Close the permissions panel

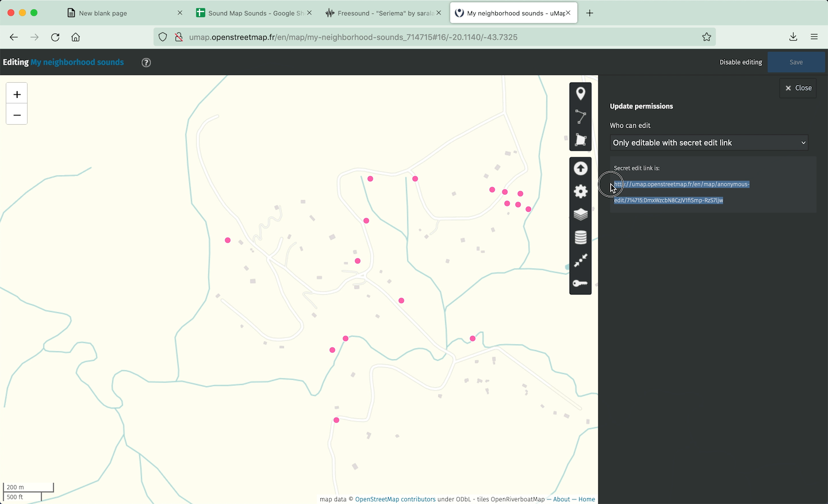coord(798,88)
